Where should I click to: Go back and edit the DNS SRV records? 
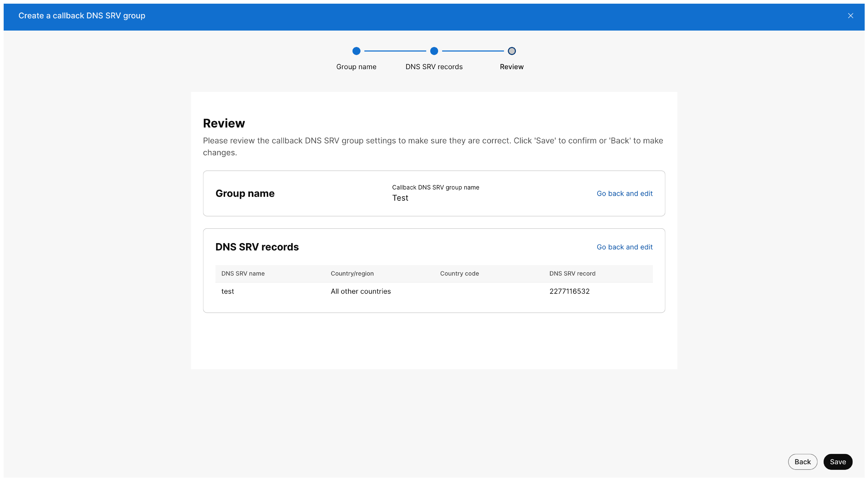pyautogui.click(x=624, y=247)
